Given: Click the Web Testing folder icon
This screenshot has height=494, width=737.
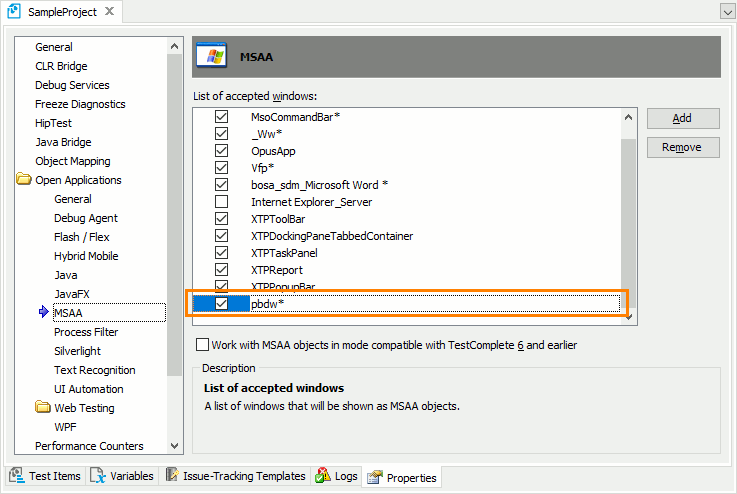Looking at the screenshot, I should [43, 408].
